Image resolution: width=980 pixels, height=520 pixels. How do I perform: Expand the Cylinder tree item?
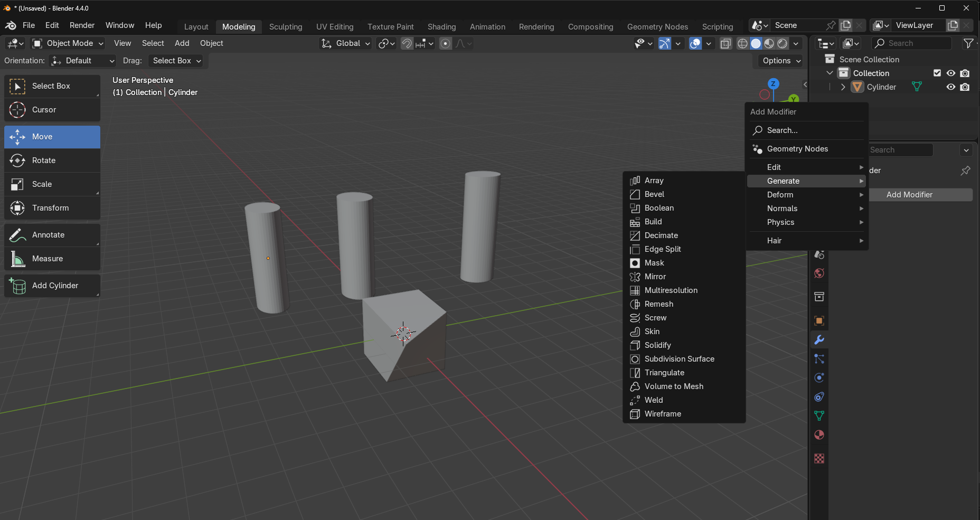843,87
